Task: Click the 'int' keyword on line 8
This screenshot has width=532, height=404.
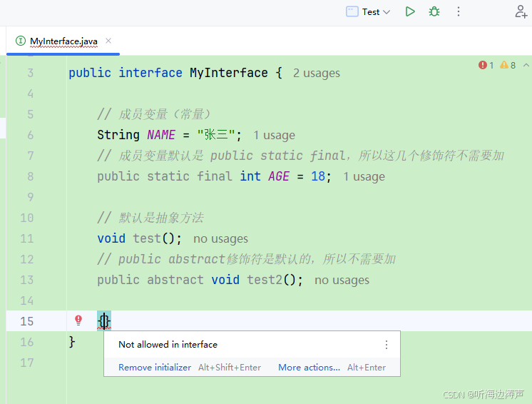Action: 250,176
